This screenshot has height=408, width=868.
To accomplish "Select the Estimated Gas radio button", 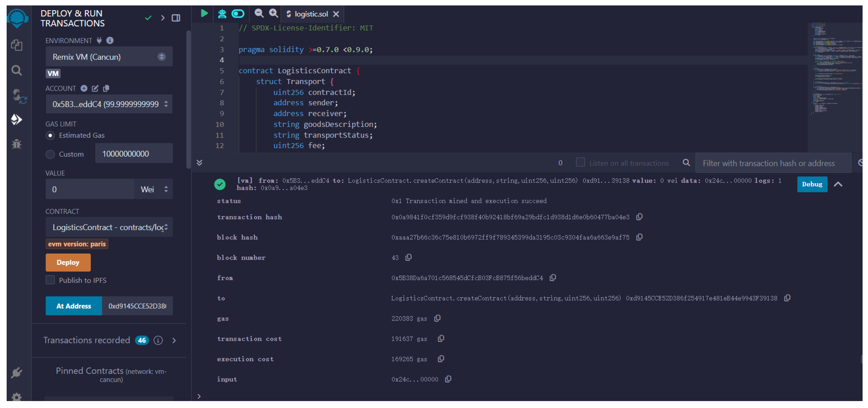I will 50,135.
